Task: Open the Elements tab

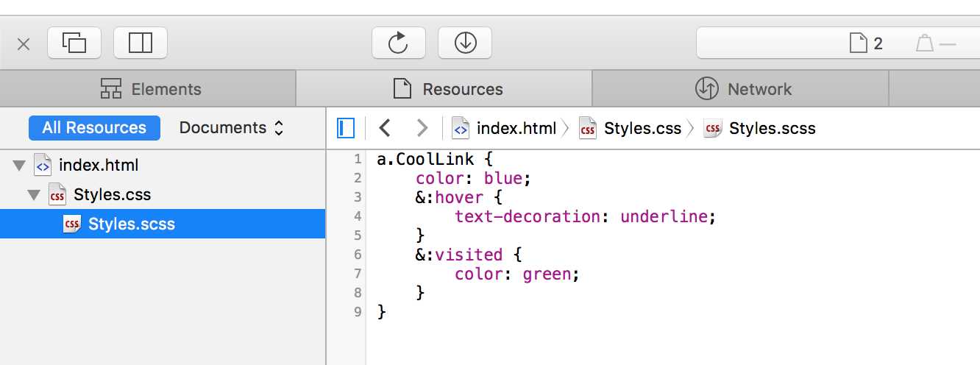Action: point(148,89)
